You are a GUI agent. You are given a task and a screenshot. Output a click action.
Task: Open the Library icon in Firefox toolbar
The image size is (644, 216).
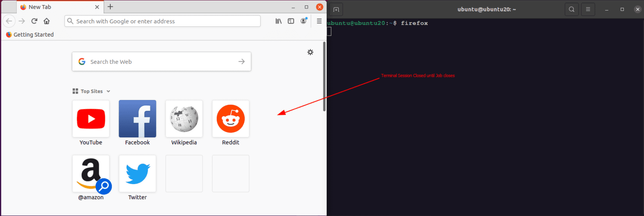[278, 21]
